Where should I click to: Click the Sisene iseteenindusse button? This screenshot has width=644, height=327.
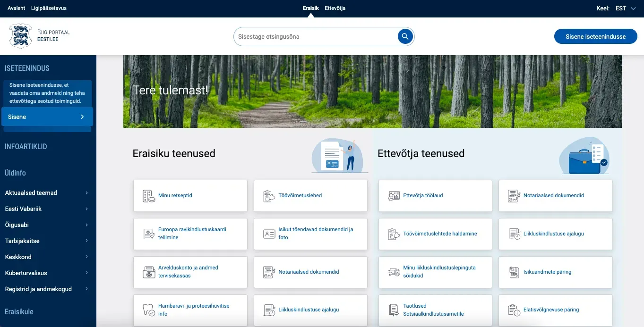pos(595,36)
